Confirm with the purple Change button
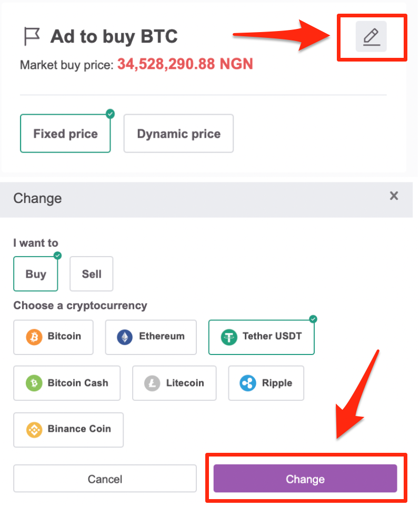The height and width of the screenshot is (507, 420). 305,479
